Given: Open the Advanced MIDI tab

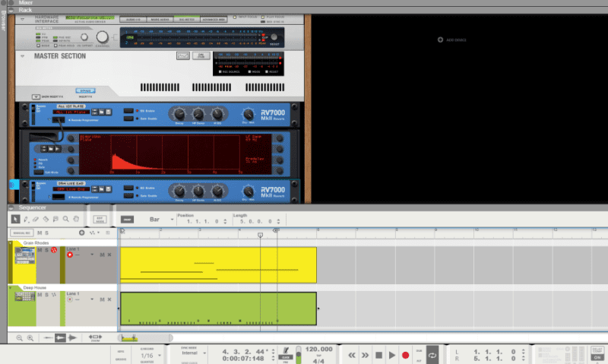Looking at the screenshot, I should (214, 19).
